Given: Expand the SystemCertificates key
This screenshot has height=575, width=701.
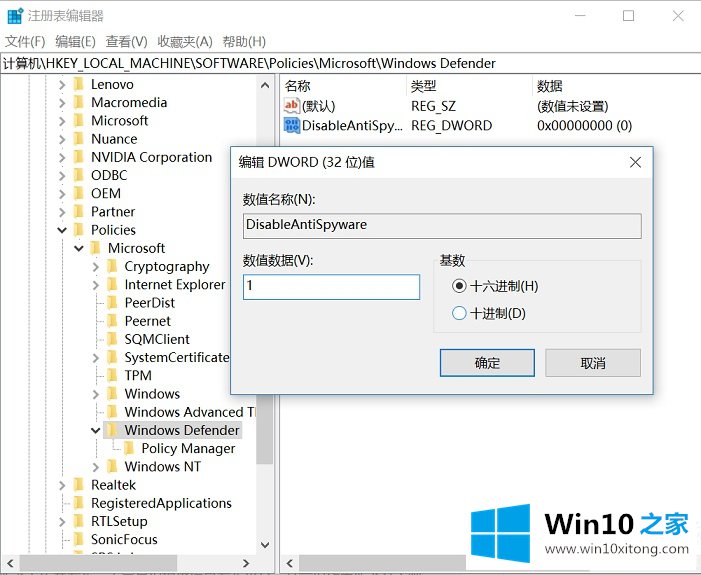Looking at the screenshot, I should 96,358.
